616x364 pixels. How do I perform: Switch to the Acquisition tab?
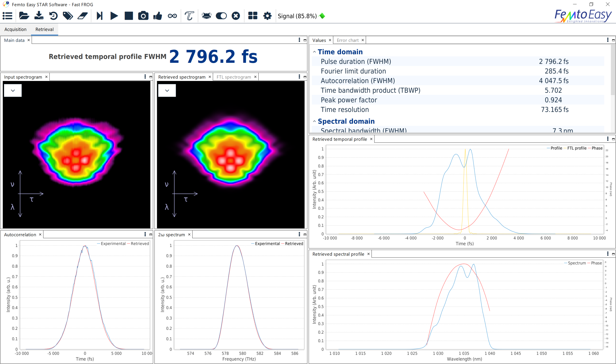(x=15, y=30)
